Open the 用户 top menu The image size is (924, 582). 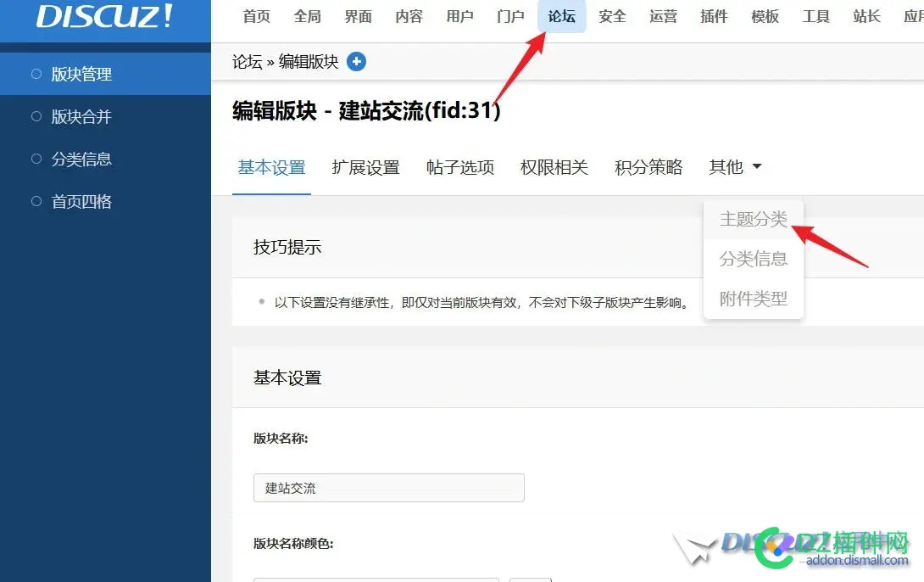point(459,16)
